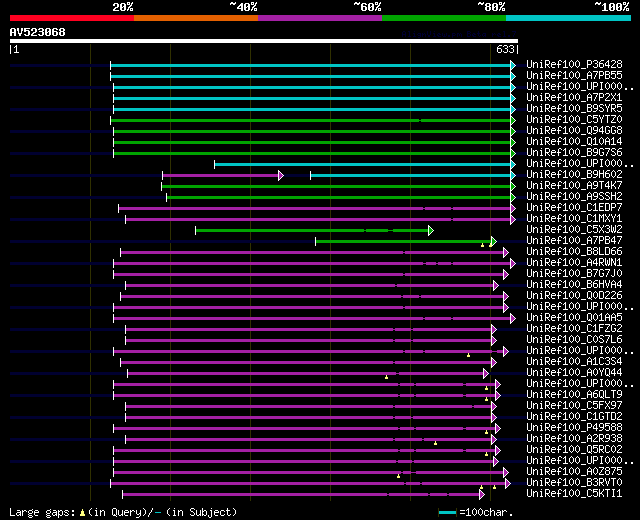Click the arrowhead ending the UniRef100_P36428 alignment bar

click(513, 65)
